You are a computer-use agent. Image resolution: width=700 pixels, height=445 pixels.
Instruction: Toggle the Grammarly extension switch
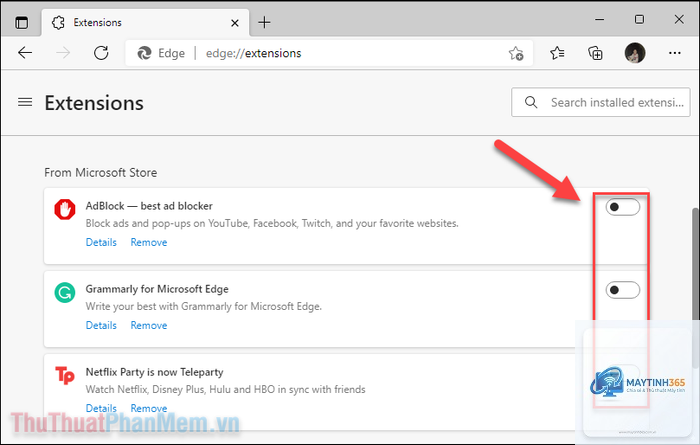coord(623,290)
